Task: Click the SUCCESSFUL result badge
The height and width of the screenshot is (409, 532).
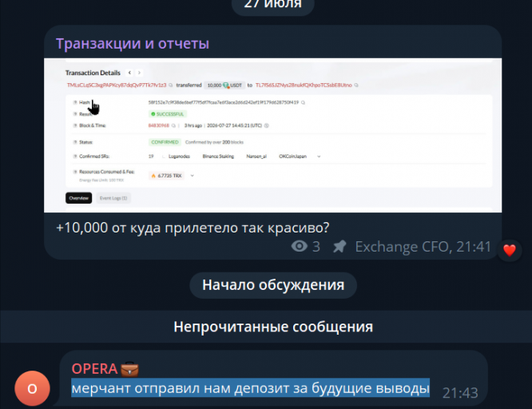Action: (168, 114)
